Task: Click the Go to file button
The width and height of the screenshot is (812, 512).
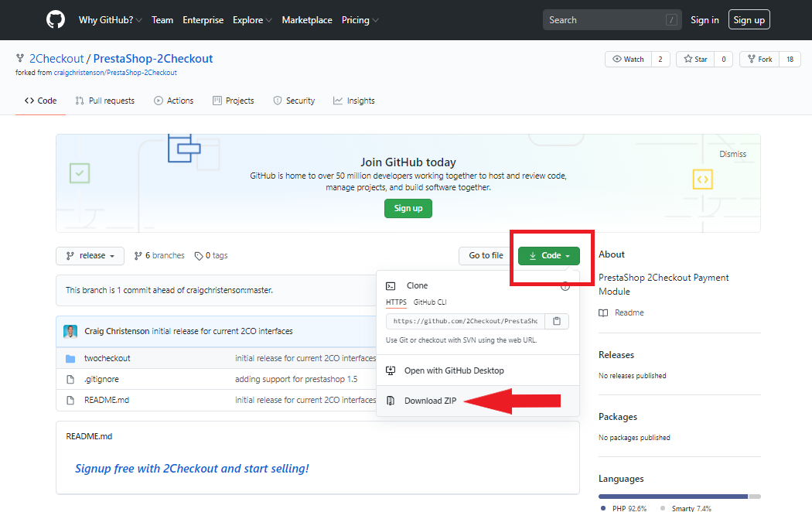Action: pos(486,256)
